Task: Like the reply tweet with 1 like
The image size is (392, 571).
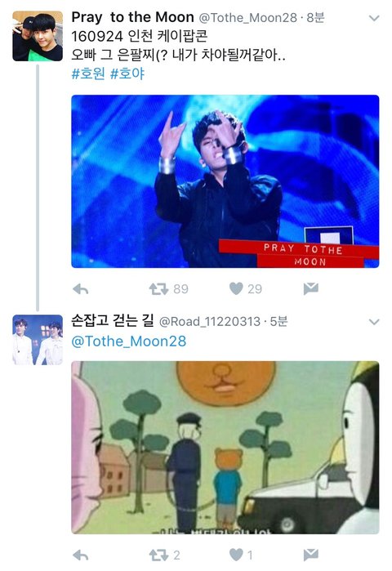Action: [x=236, y=555]
